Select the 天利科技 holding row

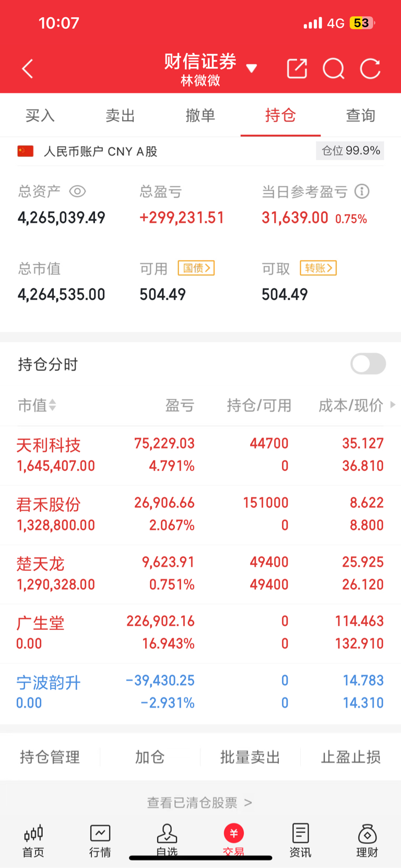pyautogui.click(x=200, y=455)
